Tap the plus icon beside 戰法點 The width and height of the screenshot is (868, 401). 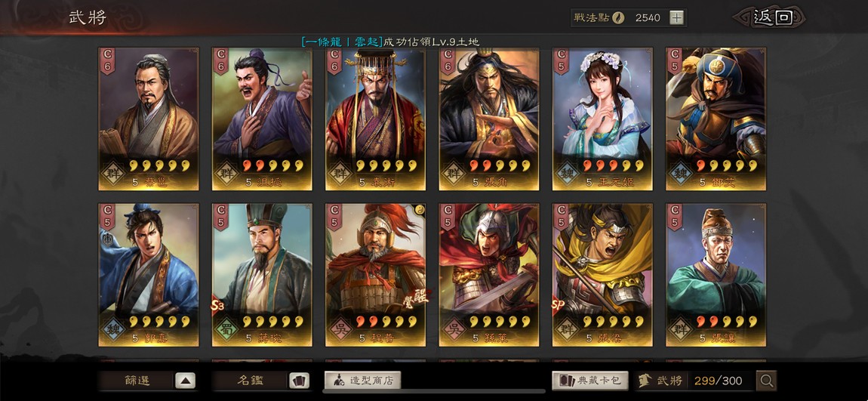(676, 17)
